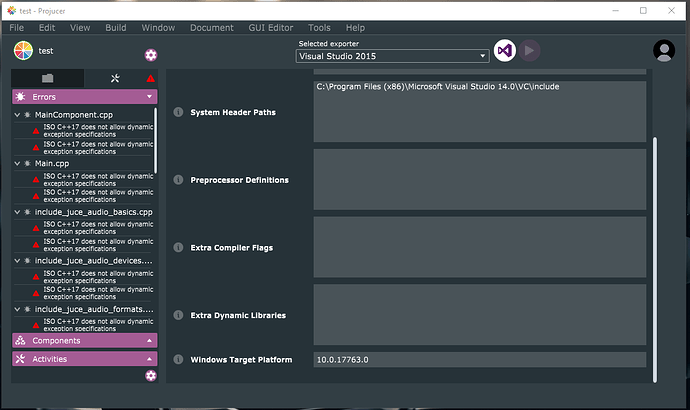
Task: Click the settings panel vertical scrollbar
Action: tap(655, 260)
